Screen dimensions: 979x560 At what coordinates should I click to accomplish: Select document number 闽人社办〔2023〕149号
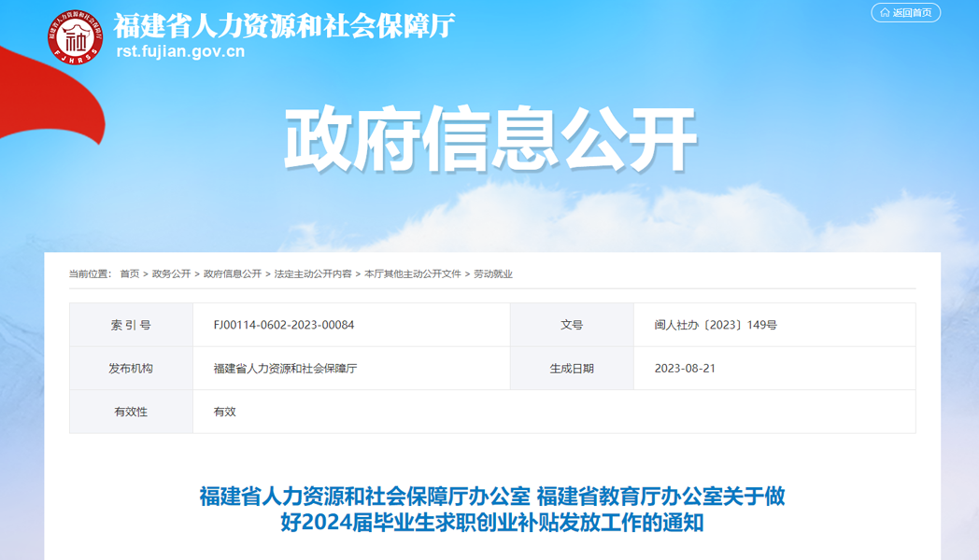click(716, 325)
